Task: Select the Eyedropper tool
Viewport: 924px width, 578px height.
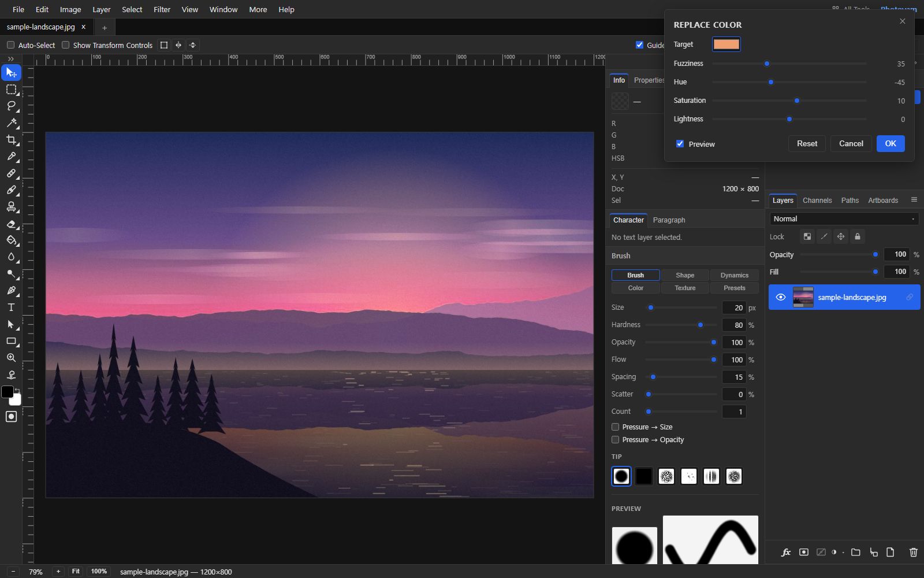Action: pyautogui.click(x=11, y=156)
